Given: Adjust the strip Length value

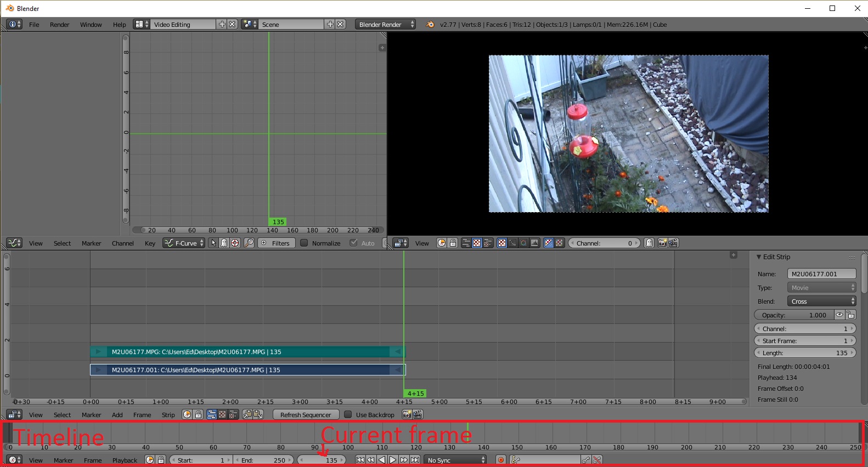Looking at the screenshot, I should coord(805,352).
